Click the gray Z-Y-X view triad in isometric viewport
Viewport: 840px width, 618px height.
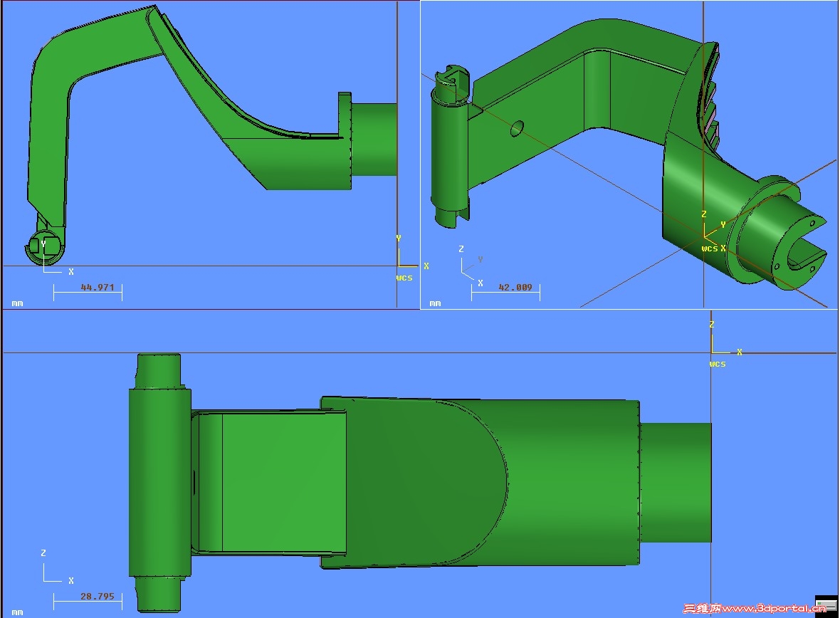pos(471,266)
